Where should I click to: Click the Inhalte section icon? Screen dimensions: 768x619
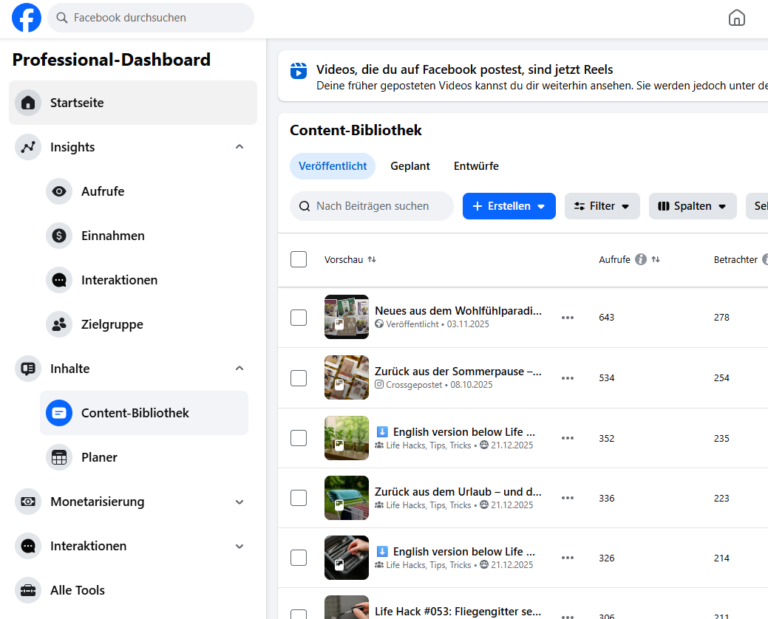pyautogui.click(x=28, y=368)
